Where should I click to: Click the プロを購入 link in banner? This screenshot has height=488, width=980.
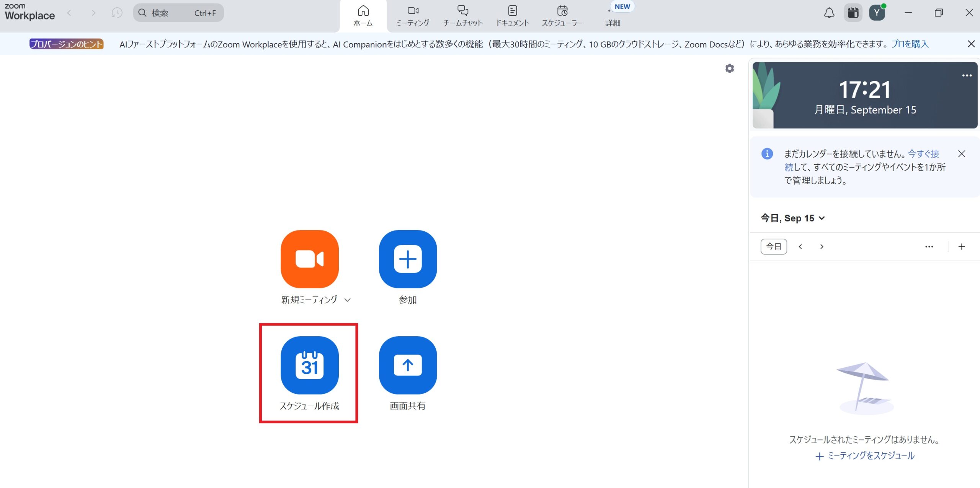tap(910, 44)
